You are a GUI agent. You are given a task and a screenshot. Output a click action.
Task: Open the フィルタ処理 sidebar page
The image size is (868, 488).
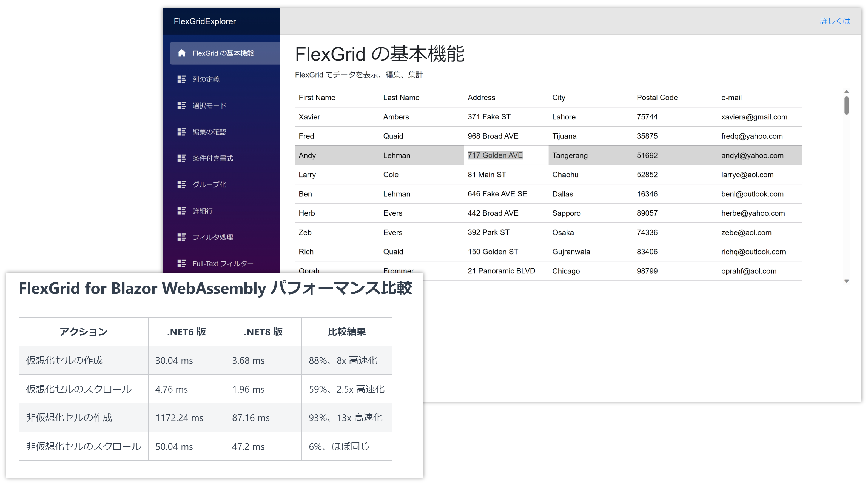click(x=225, y=237)
